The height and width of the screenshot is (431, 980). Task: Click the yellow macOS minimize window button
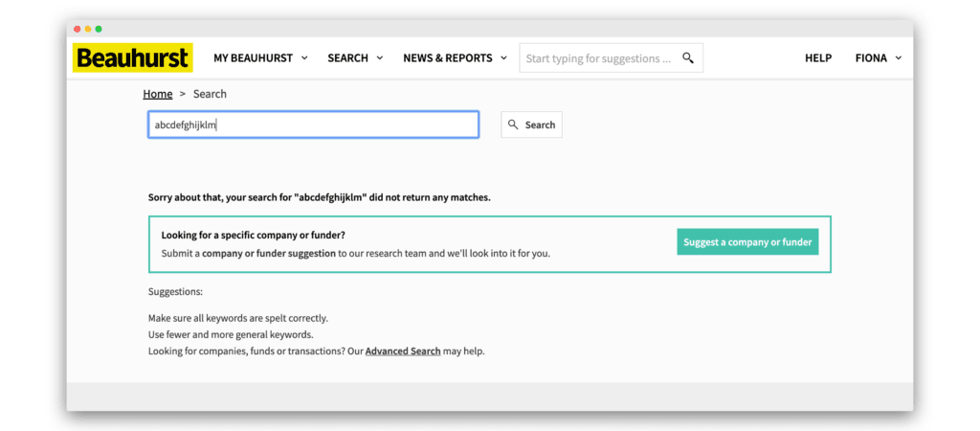click(x=88, y=29)
